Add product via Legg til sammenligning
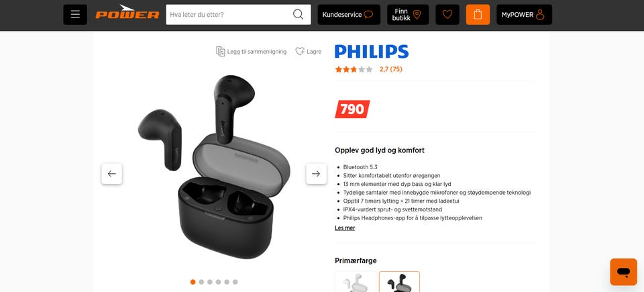 pos(252,52)
